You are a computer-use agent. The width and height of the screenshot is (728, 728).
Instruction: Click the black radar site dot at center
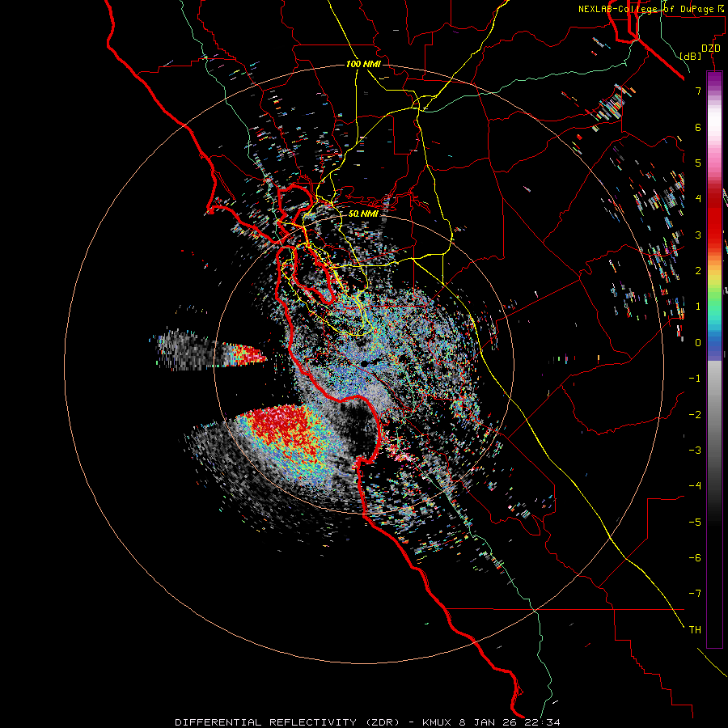click(x=365, y=364)
